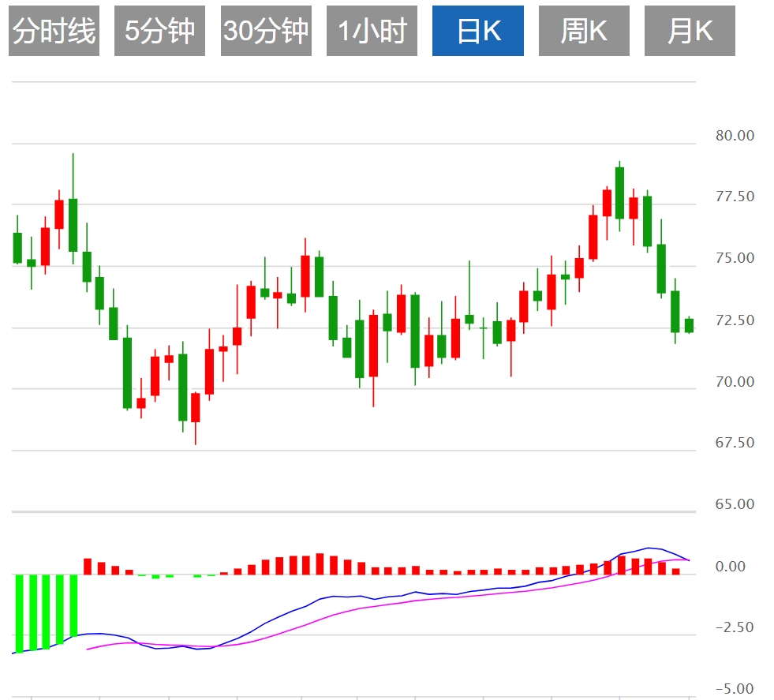Viewport: 774px width, 700px height.
Task: Click the 80.00 price axis label
Action: pos(735,136)
